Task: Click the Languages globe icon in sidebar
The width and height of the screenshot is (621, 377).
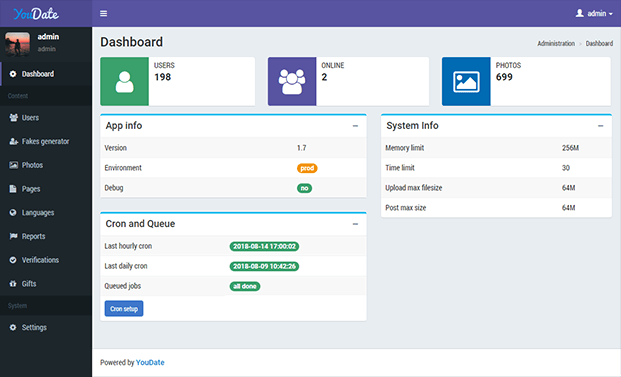Action: [13, 213]
